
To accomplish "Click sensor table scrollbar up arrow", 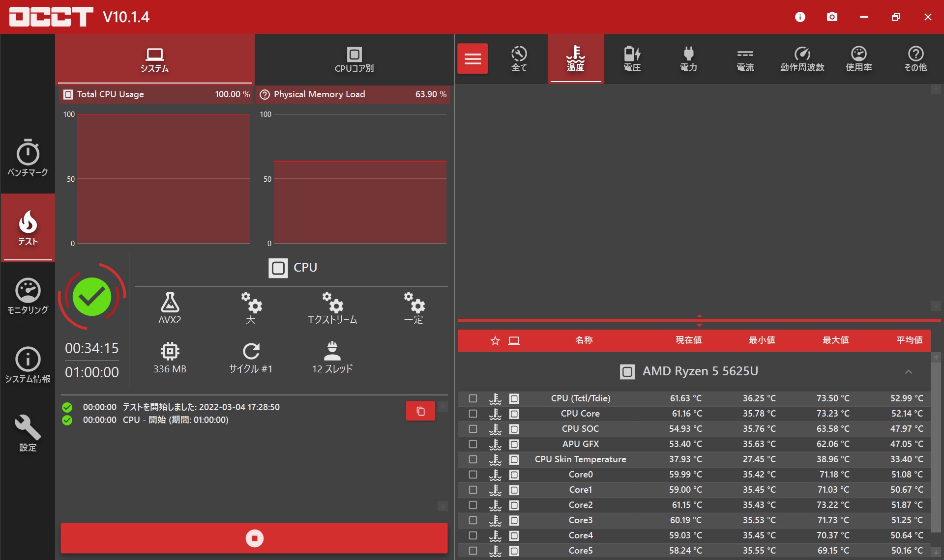I will (936, 358).
